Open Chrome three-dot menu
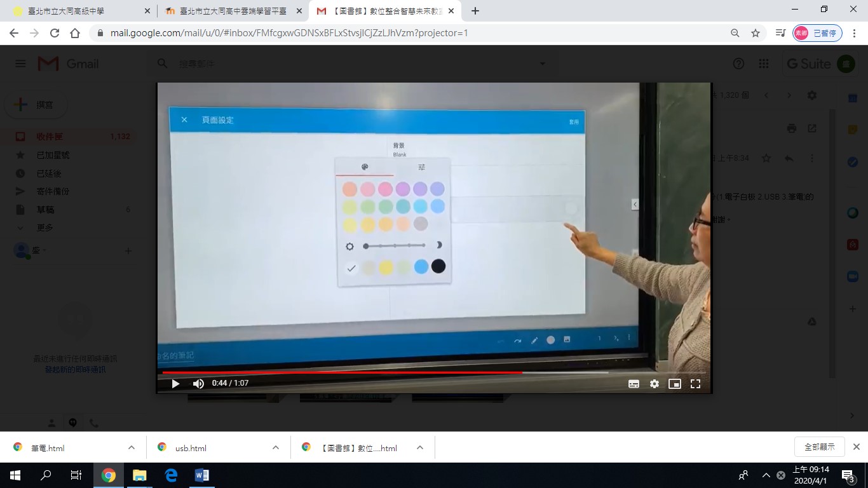The width and height of the screenshot is (868, 488). pos(855,33)
